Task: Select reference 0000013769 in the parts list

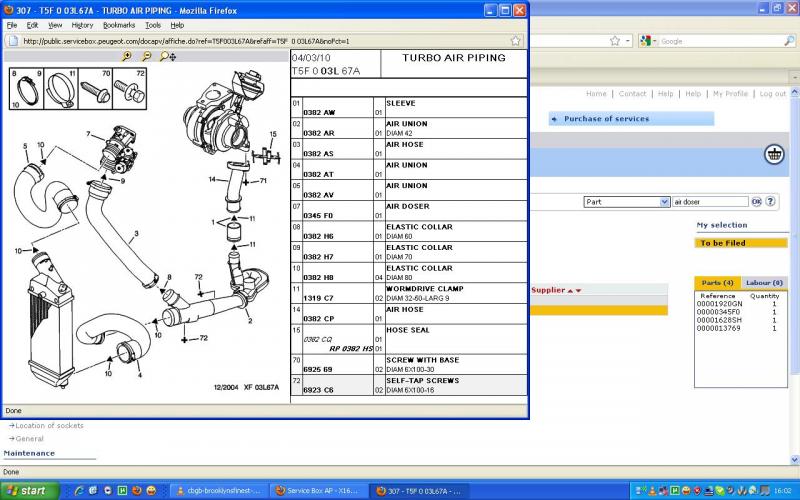Action: pos(718,328)
